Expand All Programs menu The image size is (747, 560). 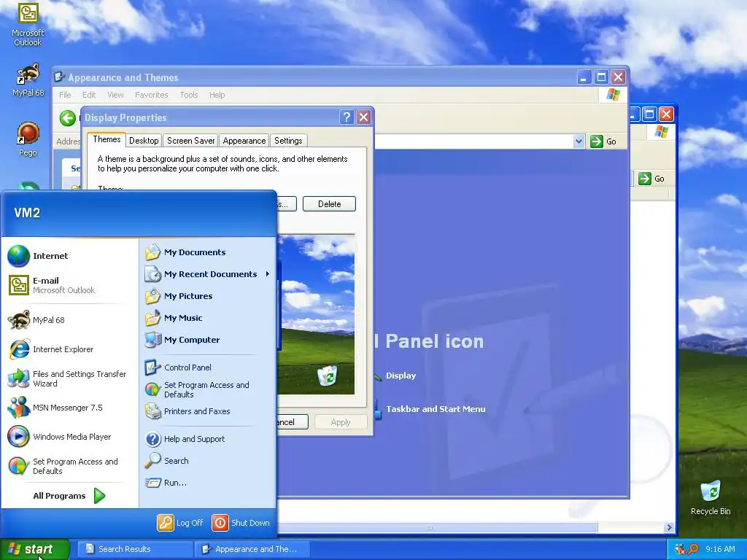pyautogui.click(x=69, y=496)
